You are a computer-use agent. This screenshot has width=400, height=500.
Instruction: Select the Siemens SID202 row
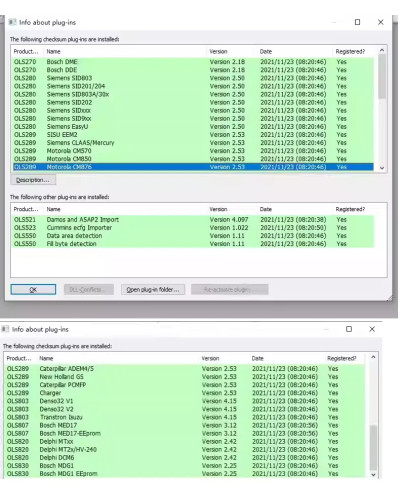(193, 102)
